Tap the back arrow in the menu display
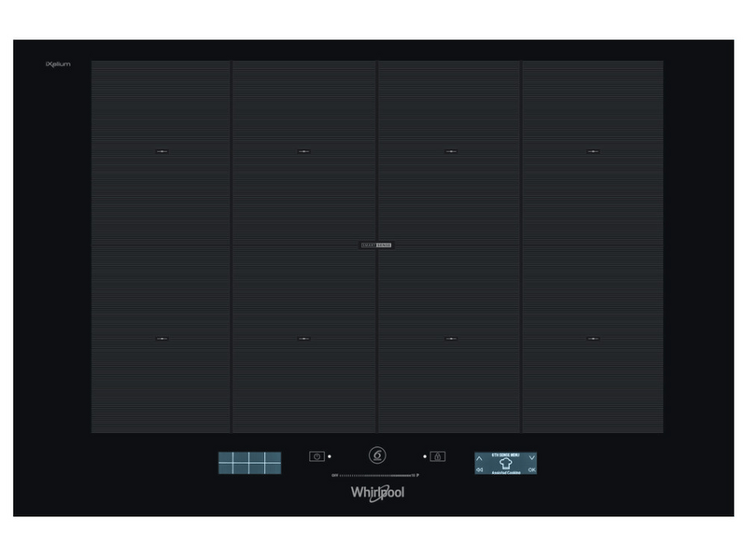The height and width of the screenshot is (560, 747). 480,470
